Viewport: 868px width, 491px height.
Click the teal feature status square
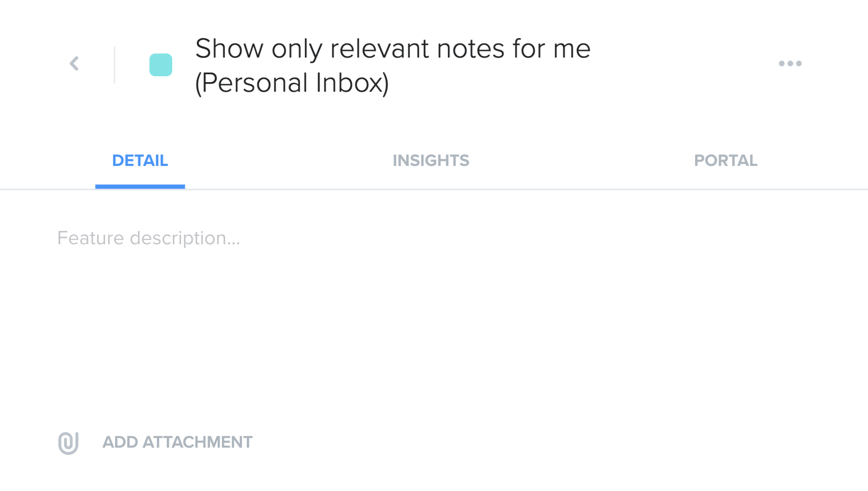click(161, 65)
